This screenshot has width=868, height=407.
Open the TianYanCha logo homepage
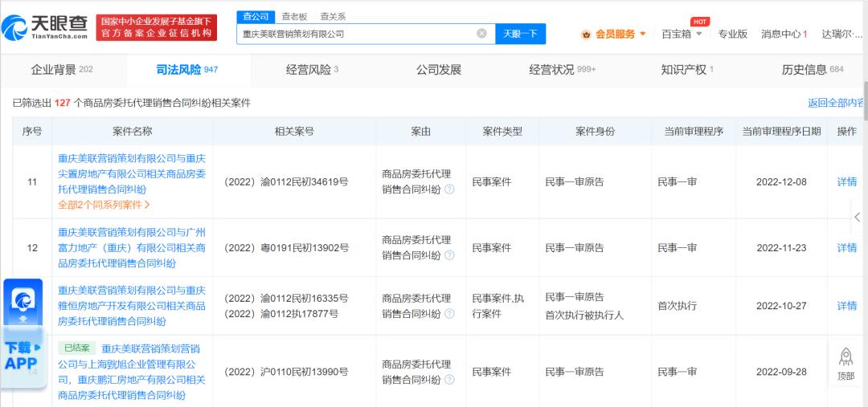point(45,27)
